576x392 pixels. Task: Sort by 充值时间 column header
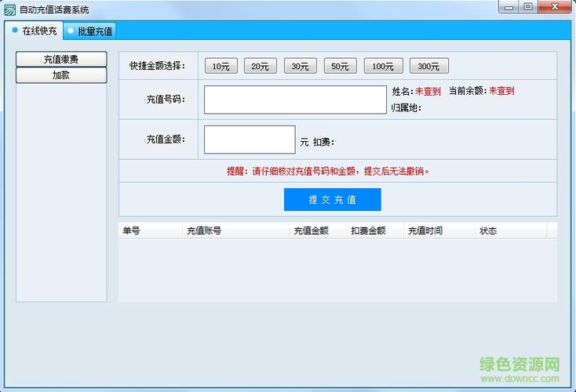[439, 230]
